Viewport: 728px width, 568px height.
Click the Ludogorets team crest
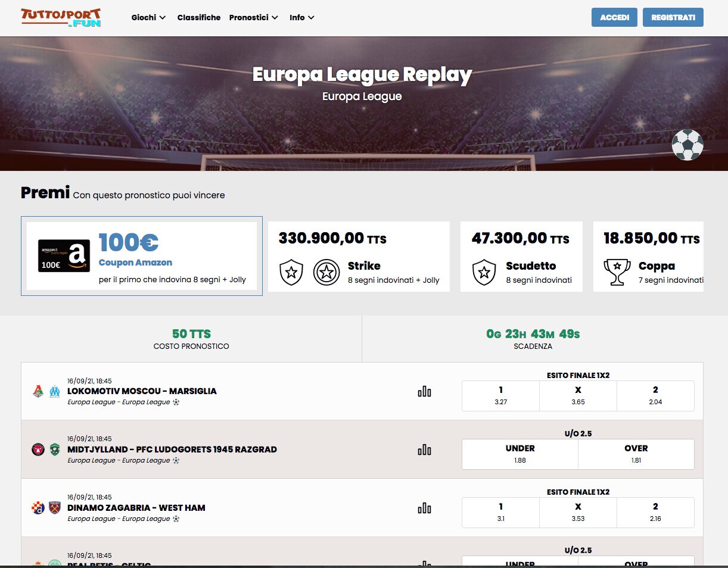pos(55,450)
